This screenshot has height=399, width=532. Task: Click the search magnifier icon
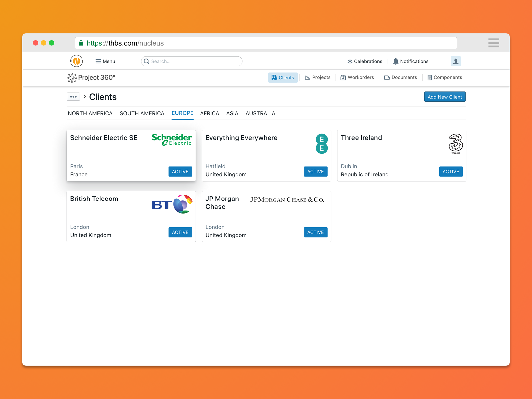point(146,61)
